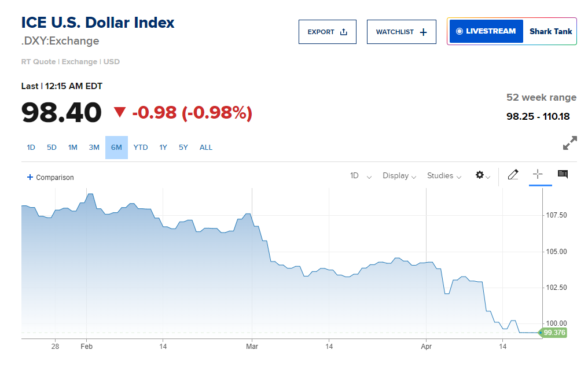Viewport: 588px width, 368px height.
Task: Open the 1D interval dropdown
Action: pyautogui.click(x=361, y=176)
